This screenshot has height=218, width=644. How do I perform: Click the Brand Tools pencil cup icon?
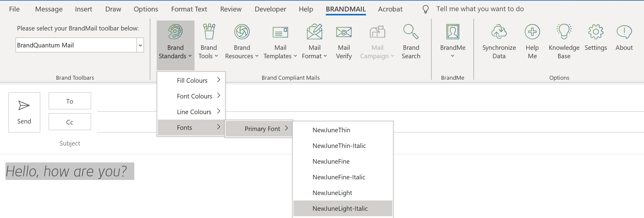tap(209, 32)
